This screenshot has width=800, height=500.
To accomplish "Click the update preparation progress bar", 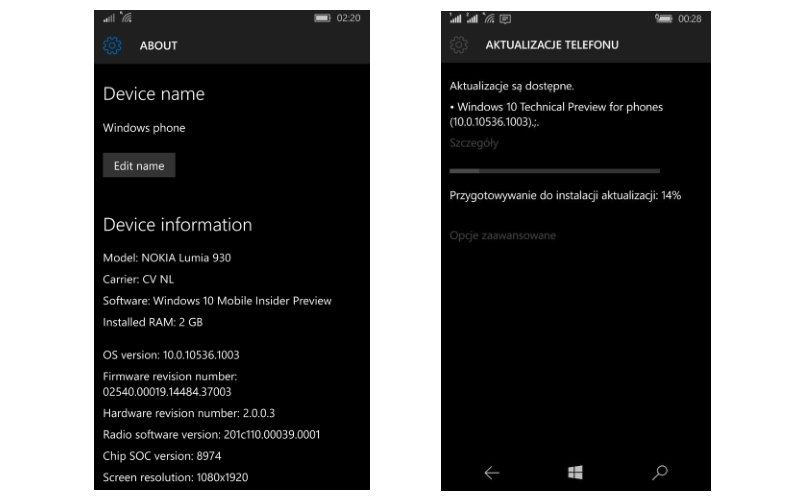I will 555,171.
